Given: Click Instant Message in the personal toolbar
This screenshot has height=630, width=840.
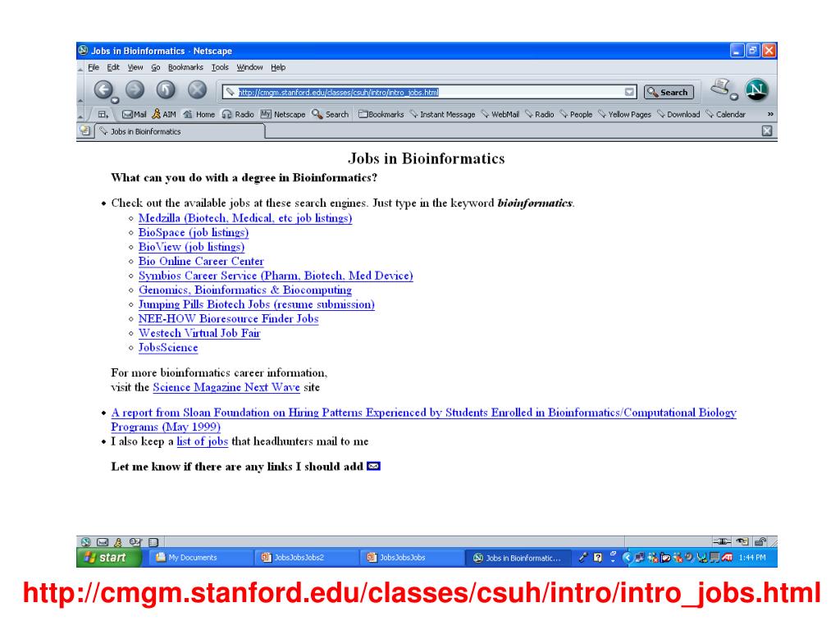Looking at the screenshot, I should 442,115.
